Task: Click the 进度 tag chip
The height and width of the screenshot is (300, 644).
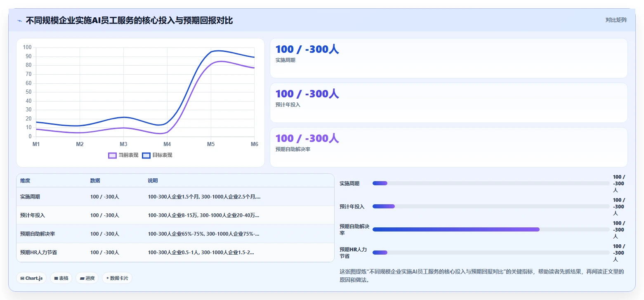Action: point(87,278)
